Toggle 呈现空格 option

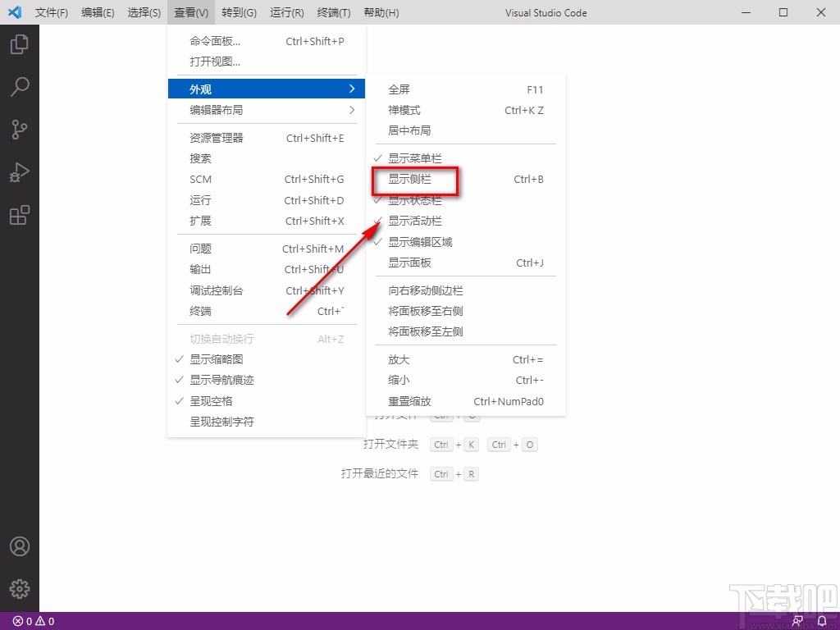click(267, 401)
